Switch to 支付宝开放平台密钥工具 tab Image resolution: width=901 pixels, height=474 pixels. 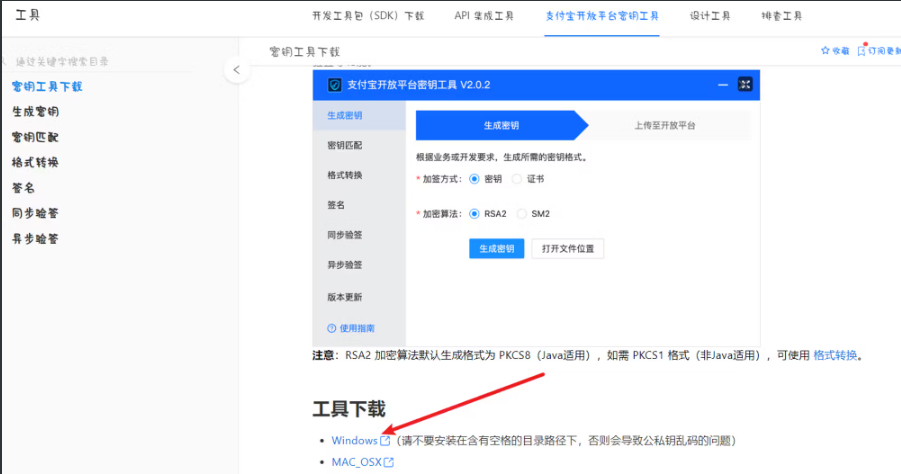click(x=602, y=16)
